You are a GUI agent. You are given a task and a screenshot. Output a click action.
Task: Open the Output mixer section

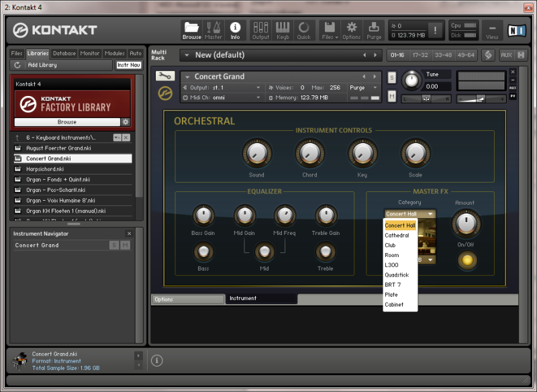tap(260, 30)
